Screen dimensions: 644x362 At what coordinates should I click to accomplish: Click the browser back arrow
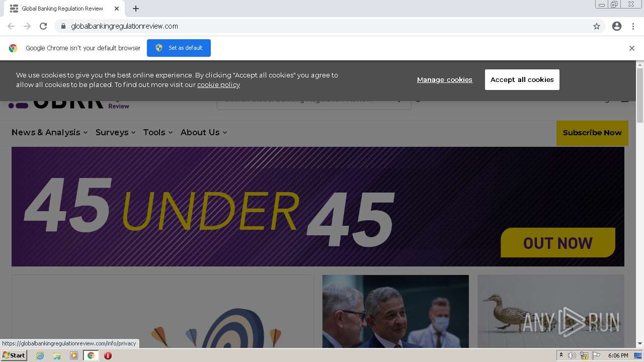(11, 26)
